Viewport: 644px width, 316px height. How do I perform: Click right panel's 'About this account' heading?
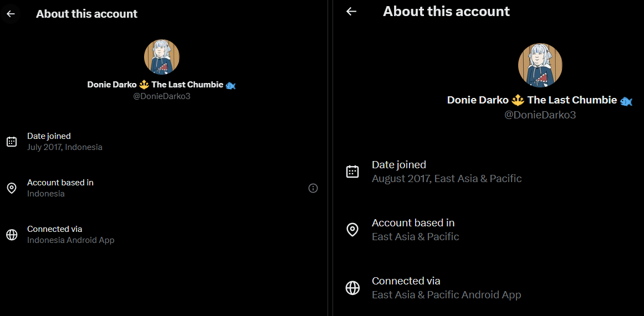click(x=447, y=12)
